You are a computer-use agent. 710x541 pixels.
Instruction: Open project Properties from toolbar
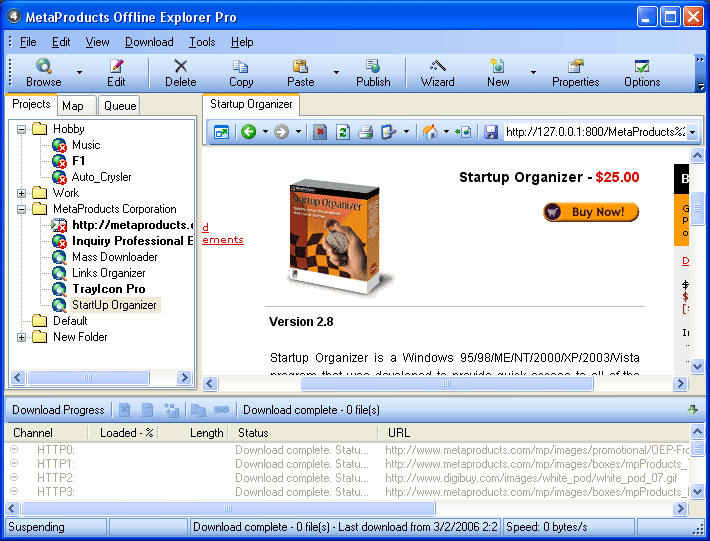coord(576,72)
